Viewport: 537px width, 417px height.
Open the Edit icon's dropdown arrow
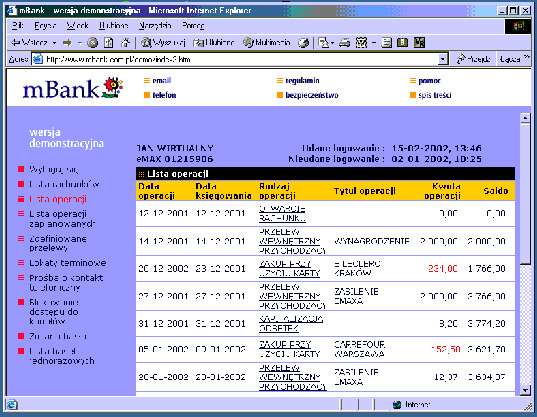[x=374, y=43]
